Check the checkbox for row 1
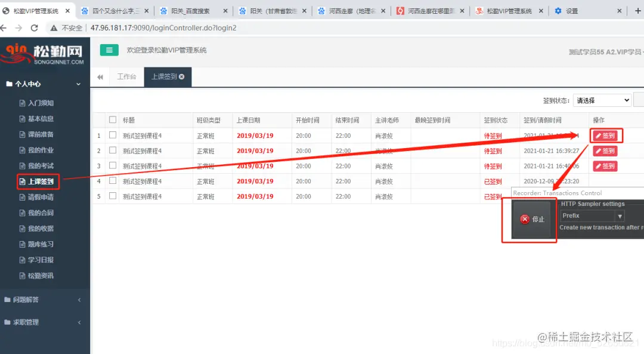The image size is (644, 354). [x=113, y=135]
